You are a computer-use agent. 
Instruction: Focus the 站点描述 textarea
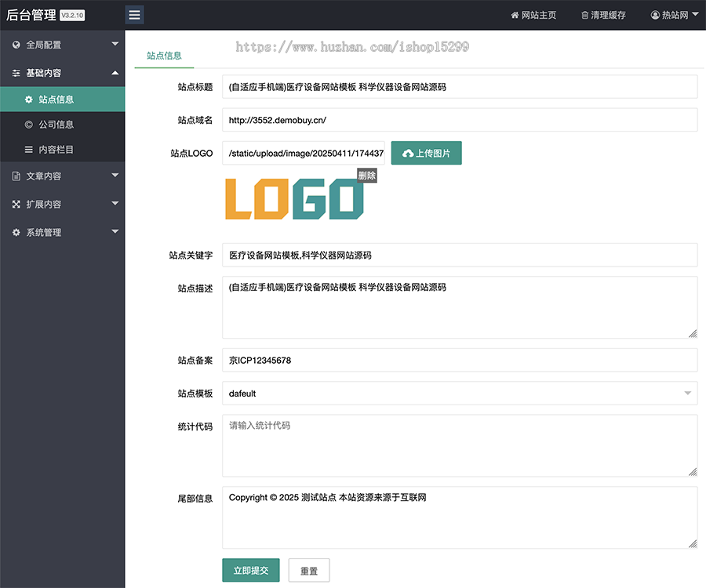click(x=460, y=308)
